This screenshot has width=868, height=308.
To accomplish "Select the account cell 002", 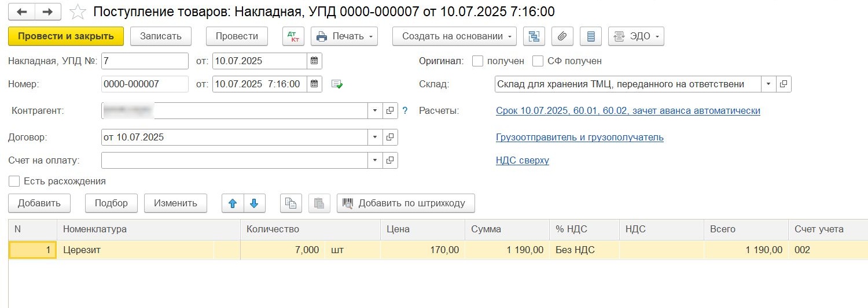I will tap(828, 250).
